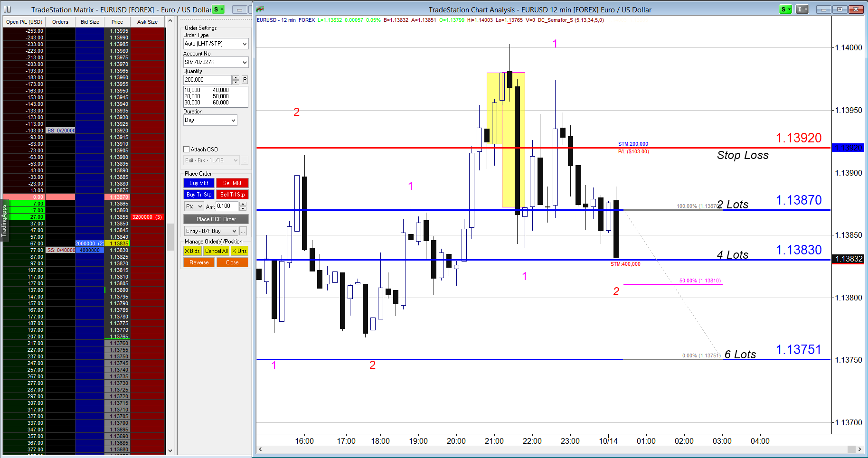Click the X Ofrs button
Viewport: 868px width, 458px height.
[239, 251]
